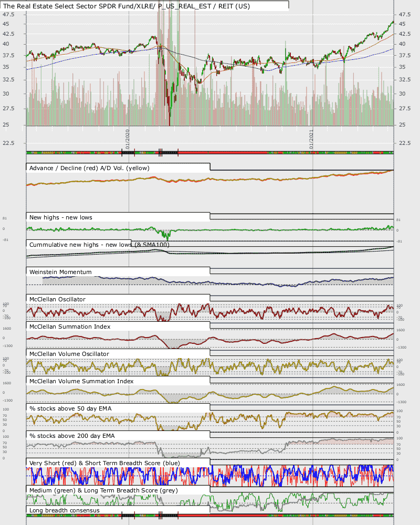Select the "Weinstein Momentum" panel label

[x=60, y=272]
